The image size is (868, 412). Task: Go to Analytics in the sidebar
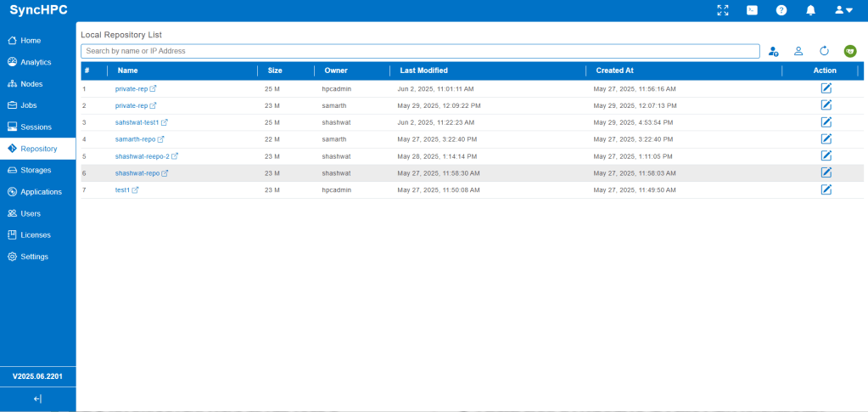[36, 62]
